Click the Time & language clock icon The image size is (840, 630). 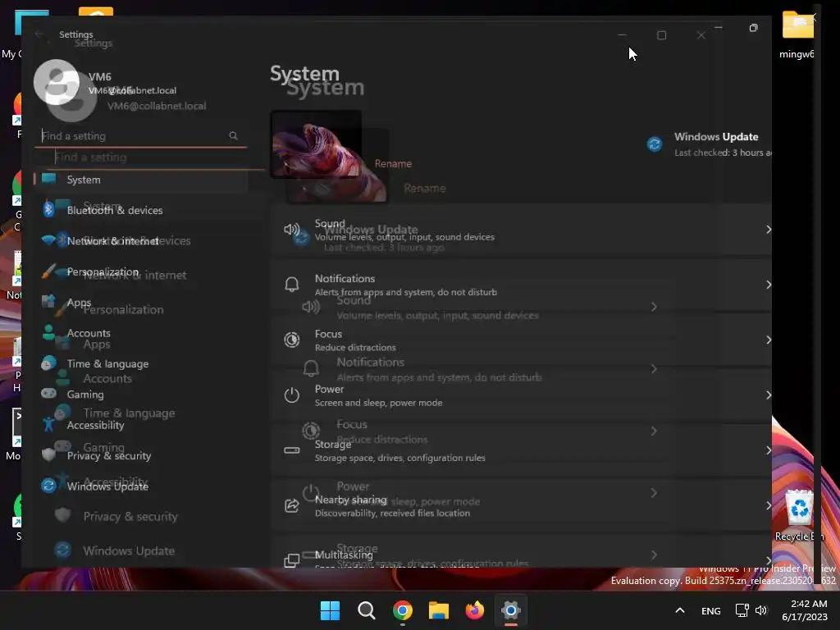(x=48, y=363)
